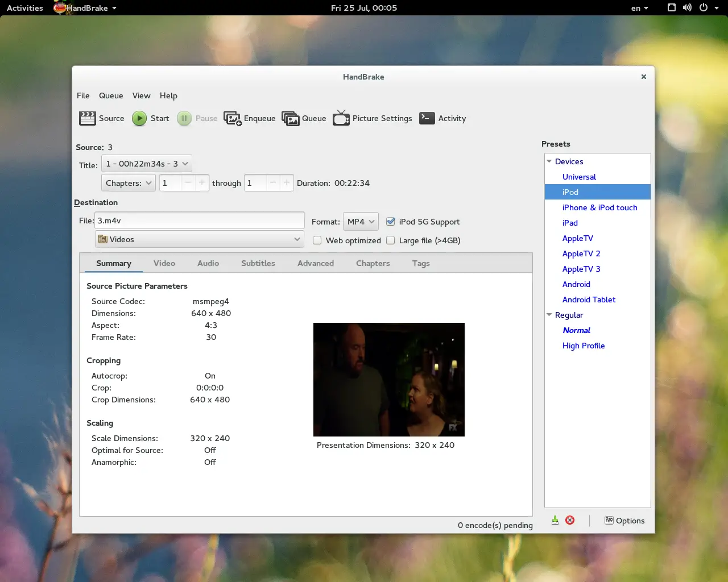Click the end chapter number field

point(255,183)
